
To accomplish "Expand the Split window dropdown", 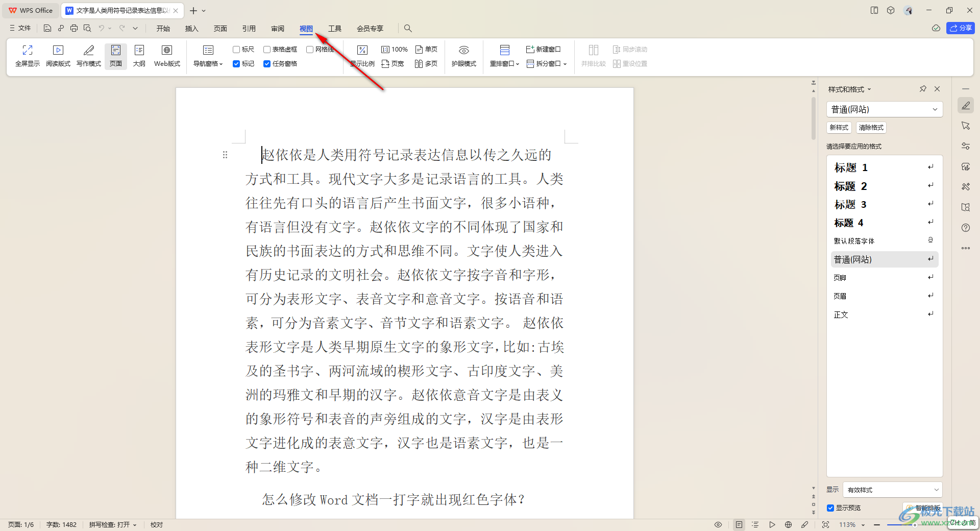I will click(x=547, y=64).
